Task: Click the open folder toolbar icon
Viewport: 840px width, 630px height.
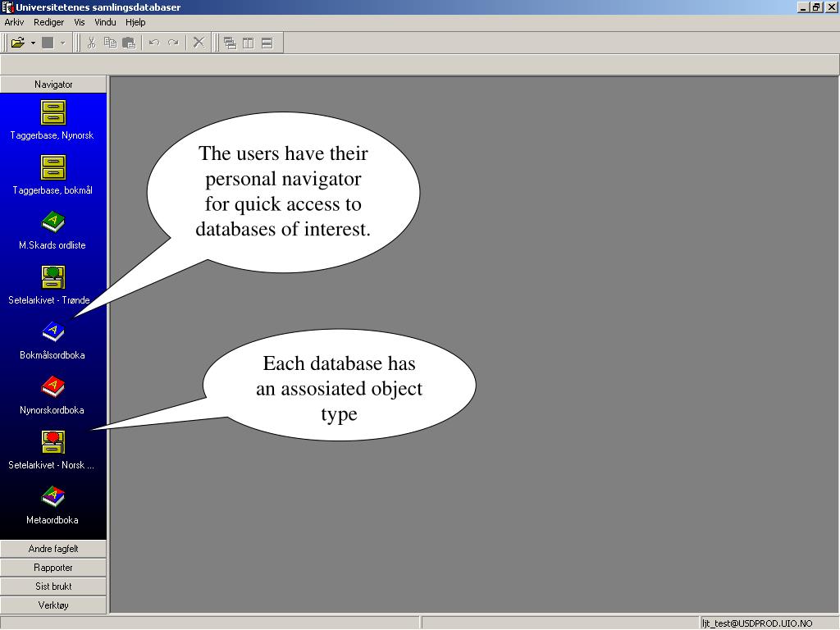Action: (18, 43)
